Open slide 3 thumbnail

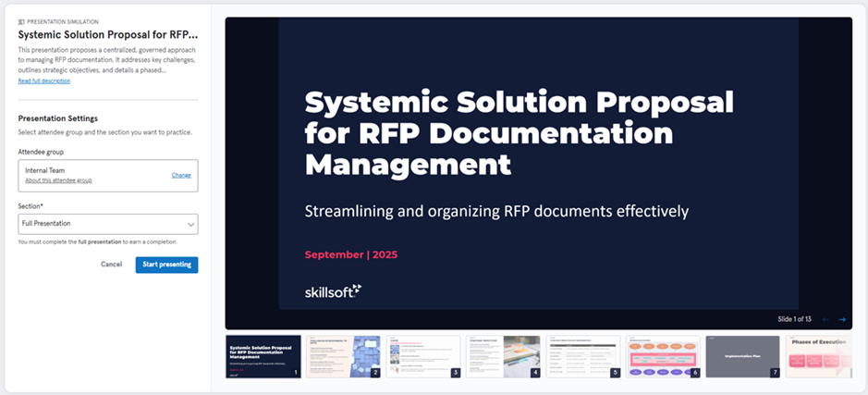coord(422,356)
